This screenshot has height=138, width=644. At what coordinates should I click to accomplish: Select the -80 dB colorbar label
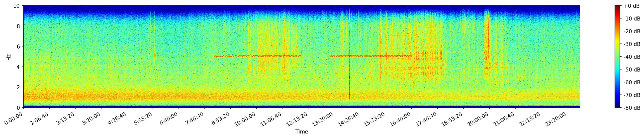tap(632, 108)
